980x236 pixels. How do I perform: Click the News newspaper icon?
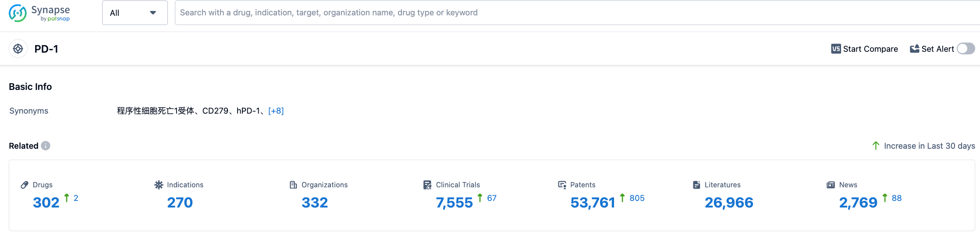pos(831,185)
